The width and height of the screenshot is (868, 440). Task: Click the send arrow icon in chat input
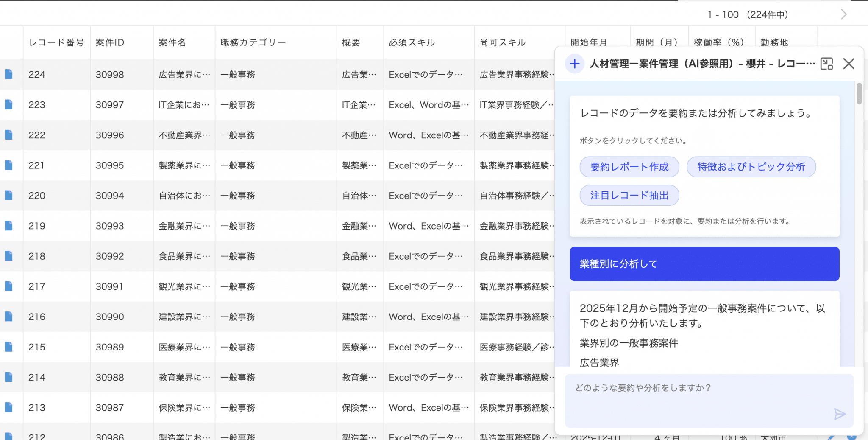coord(839,414)
